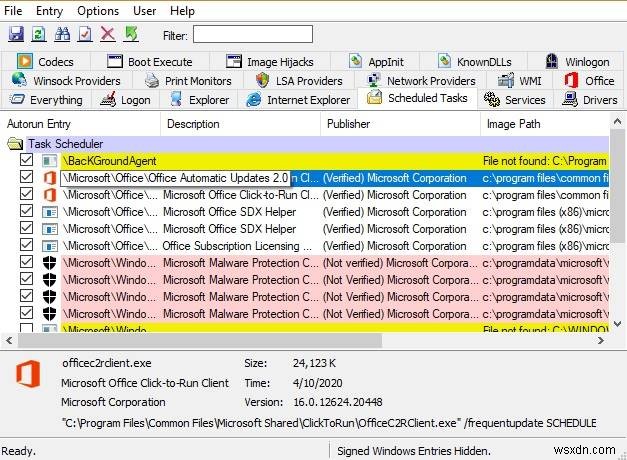Click the Office icon of the selected Office Automatic Updates row
Viewport: 627px width, 460px height.
pyautogui.click(x=50, y=178)
